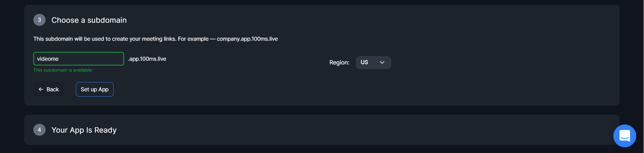This screenshot has height=153, width=644.
Task: Click the subdomain is available message
Action: point(62,70)
